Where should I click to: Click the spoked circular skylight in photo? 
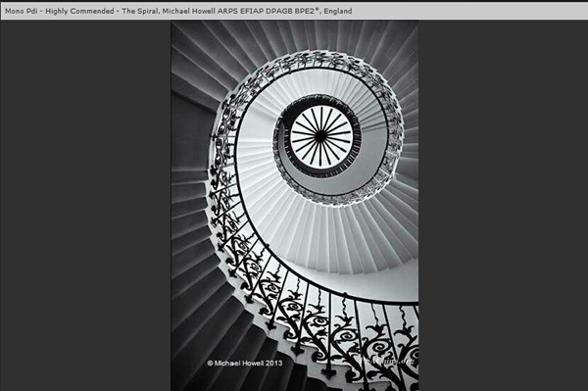coord(320,136)
